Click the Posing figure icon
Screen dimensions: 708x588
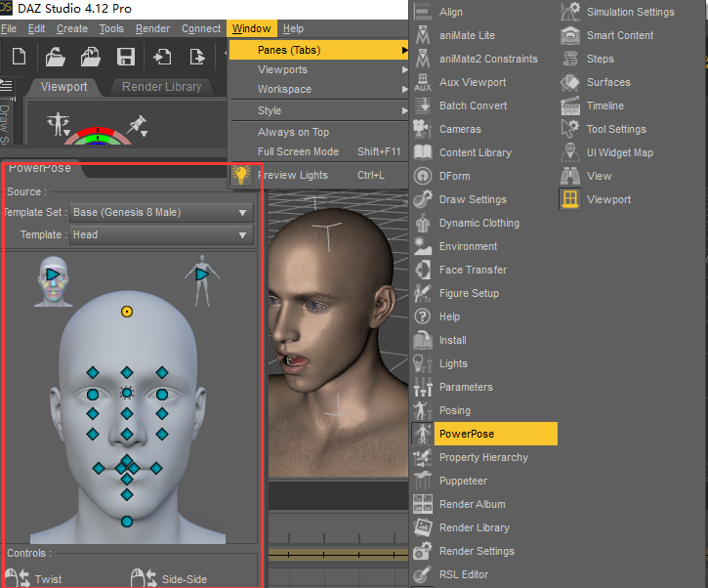click(423, 410)
